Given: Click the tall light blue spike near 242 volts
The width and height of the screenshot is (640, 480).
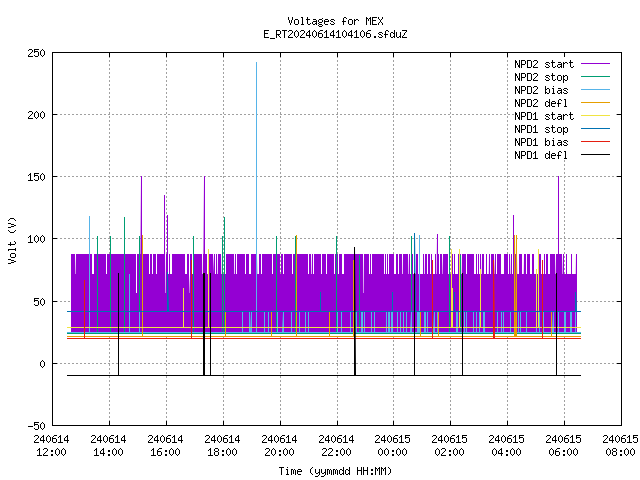Looking at the screenshot, I should coord(256,163).
